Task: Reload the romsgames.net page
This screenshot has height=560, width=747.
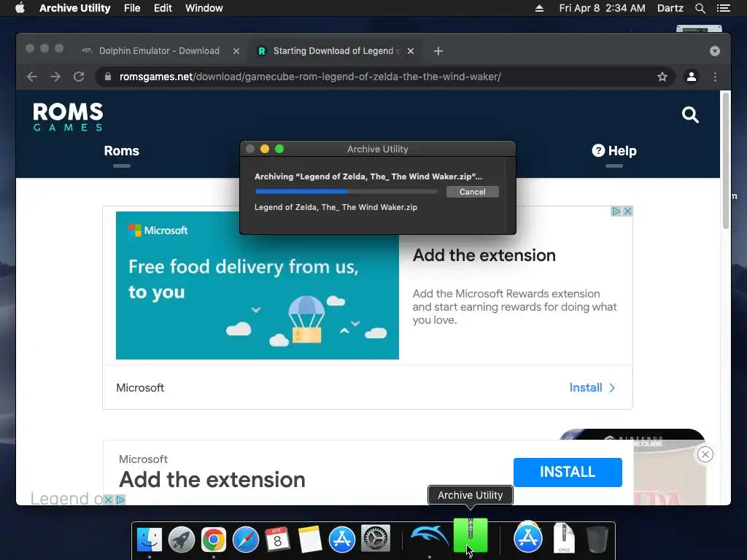Action: [79, 77]
